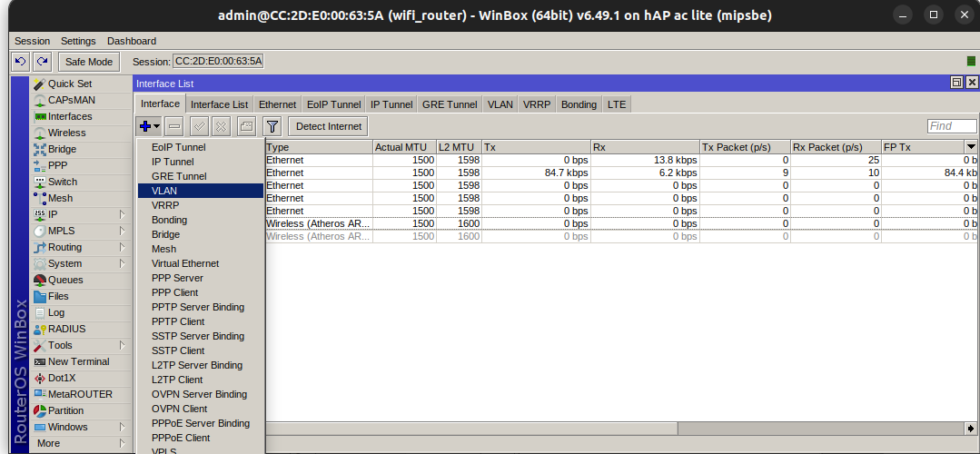Click in the Find search field
980x454 pixels.
(x=951, y=126)
